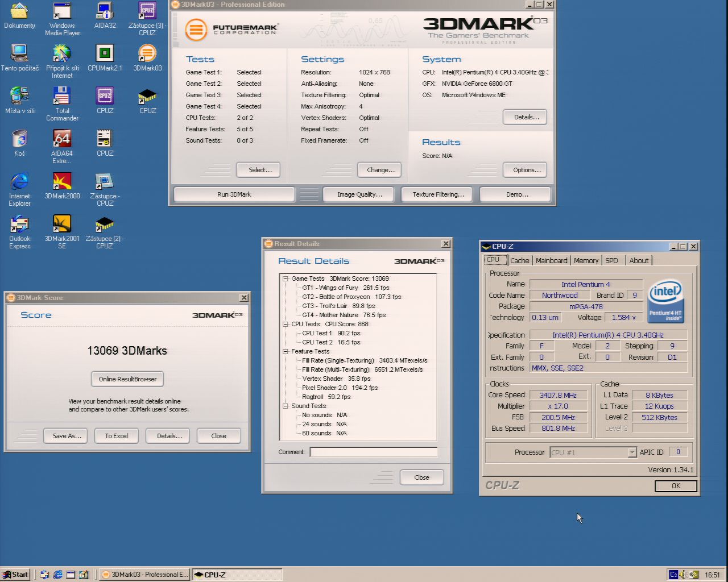Open Texture Filtering... tool
The width and height of the screenshot is (728, 582).
point(438,194)
